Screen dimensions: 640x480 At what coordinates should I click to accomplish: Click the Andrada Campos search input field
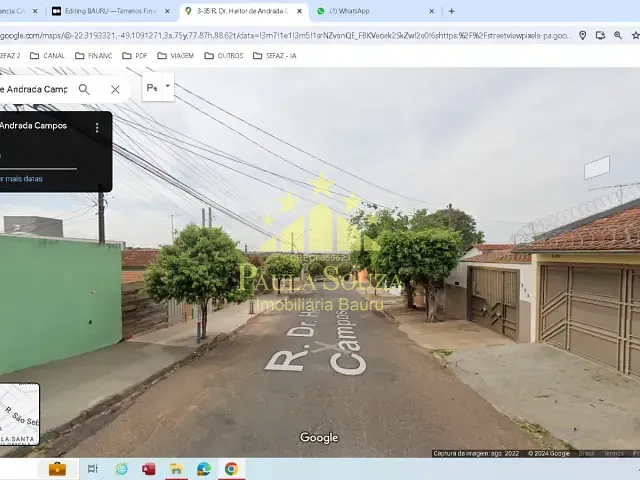[x=35, y=89]
